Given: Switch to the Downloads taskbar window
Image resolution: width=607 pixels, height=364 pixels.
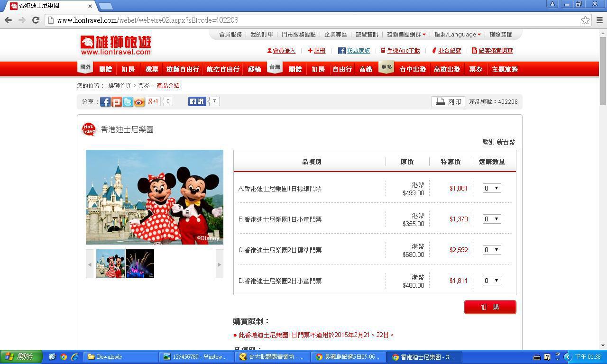Looking at the screenshot, I should pyautogui.click(x=120, y=357).
